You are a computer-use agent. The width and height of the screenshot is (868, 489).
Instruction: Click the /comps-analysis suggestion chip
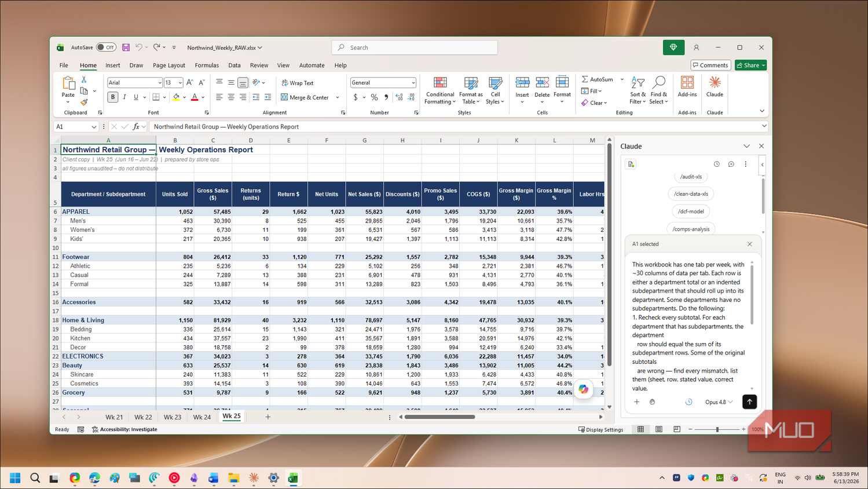[x=691, y=229]
